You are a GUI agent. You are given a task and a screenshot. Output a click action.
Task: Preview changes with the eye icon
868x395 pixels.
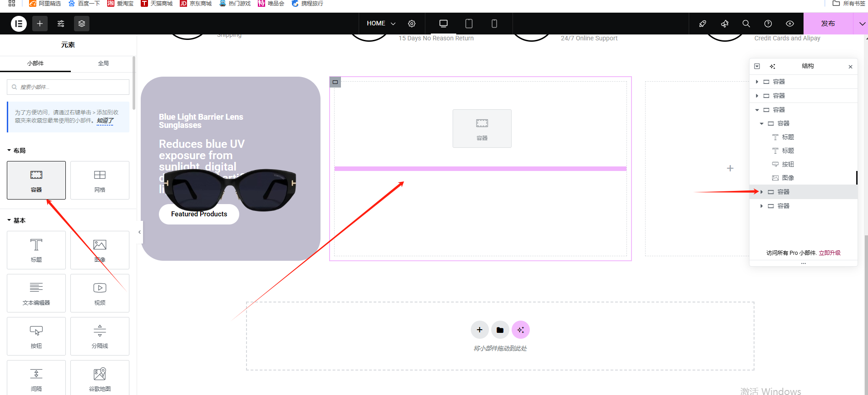point(789,24)
